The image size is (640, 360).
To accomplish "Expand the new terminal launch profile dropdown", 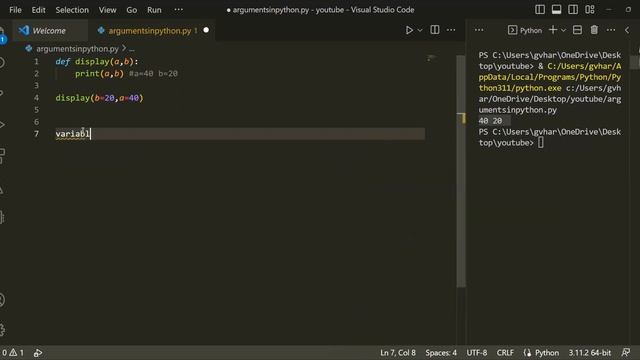I will 563,30.
